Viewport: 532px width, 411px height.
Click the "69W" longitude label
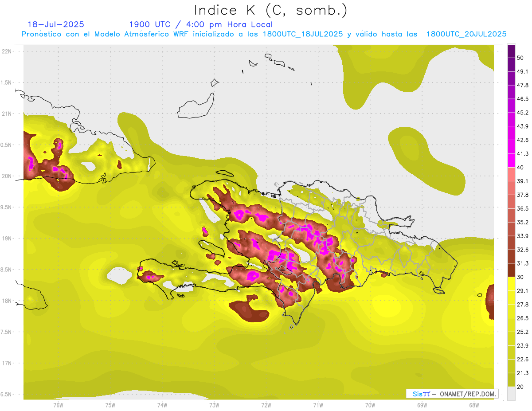click(x=422, y=405)
